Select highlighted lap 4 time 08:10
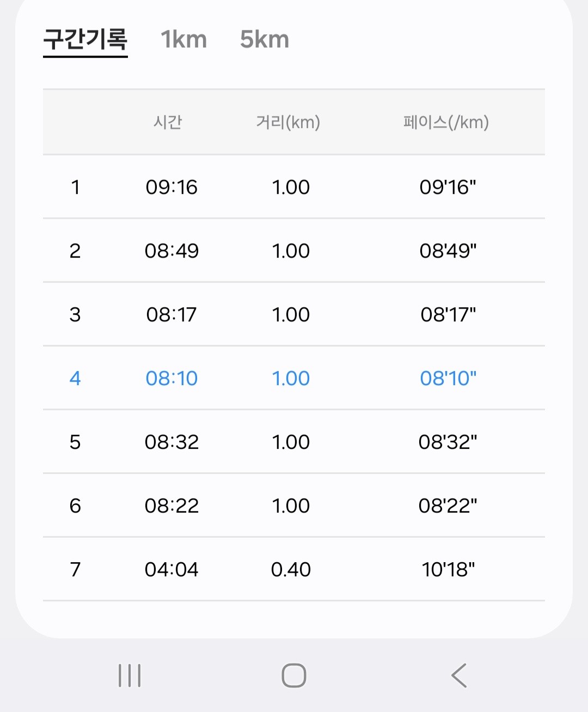The image size is (588, 712). pyautogui.click(x=171, y=379)
